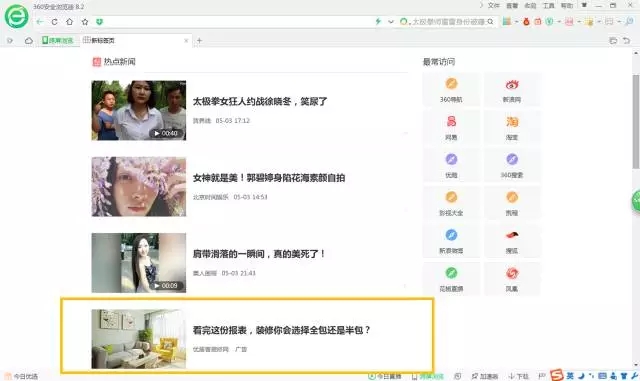640x381 pixels.
Task: Click the 热点新闻 section heading
Action: click(x=119, y=62)
